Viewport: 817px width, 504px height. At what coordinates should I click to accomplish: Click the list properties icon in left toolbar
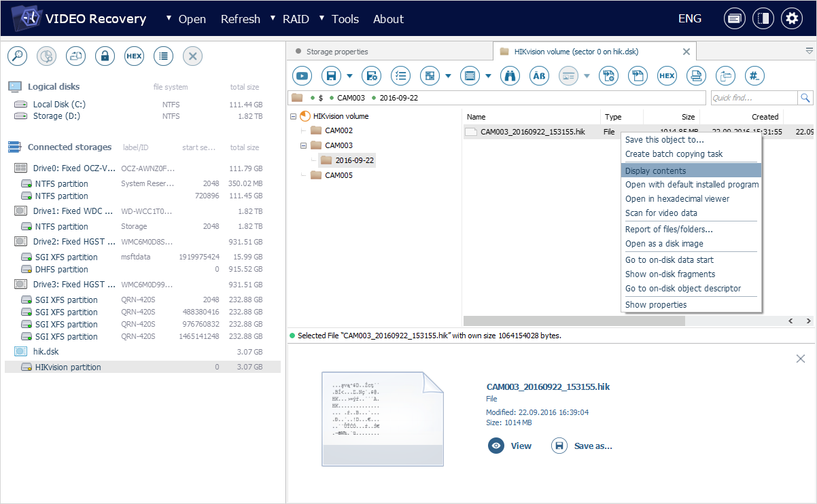click(x=163, y=56)
